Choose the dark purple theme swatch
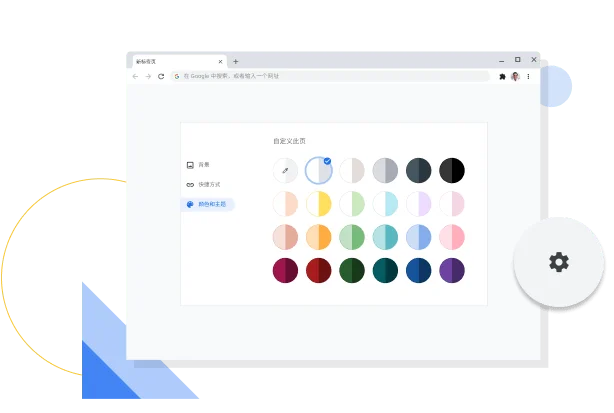This screenshot has height=413, width=614. point(452,270)
